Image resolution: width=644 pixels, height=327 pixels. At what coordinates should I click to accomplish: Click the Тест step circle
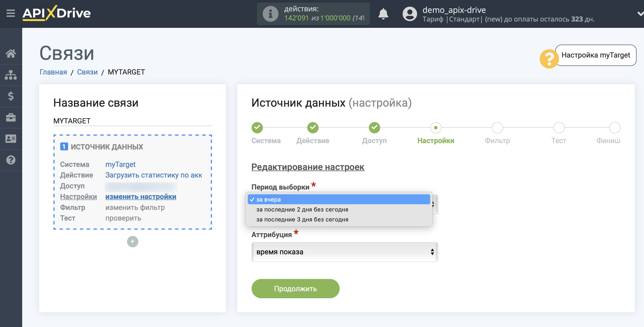pyautogui.click(x=559, y=128)
